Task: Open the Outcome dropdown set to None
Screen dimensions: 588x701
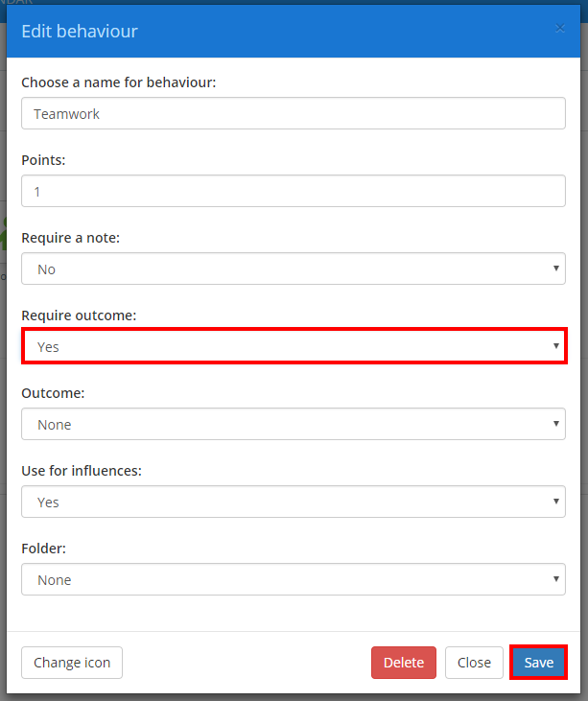Action: click(293, 424)
